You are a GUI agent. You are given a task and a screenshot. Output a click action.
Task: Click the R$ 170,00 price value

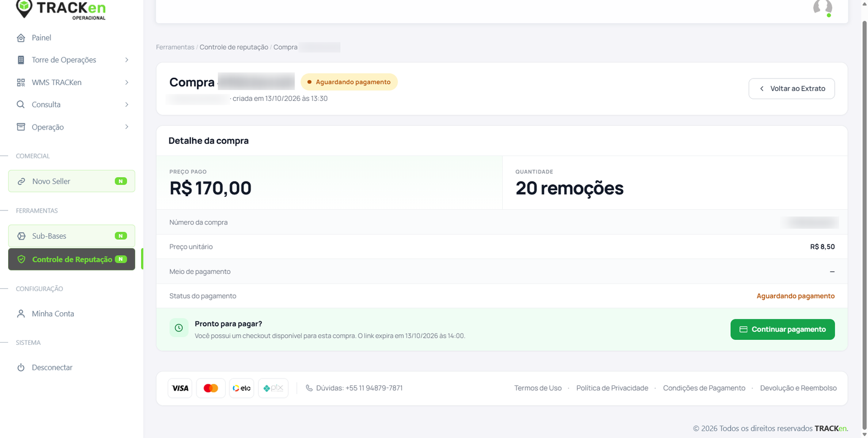pyautogui.click(x=210, y=189)
